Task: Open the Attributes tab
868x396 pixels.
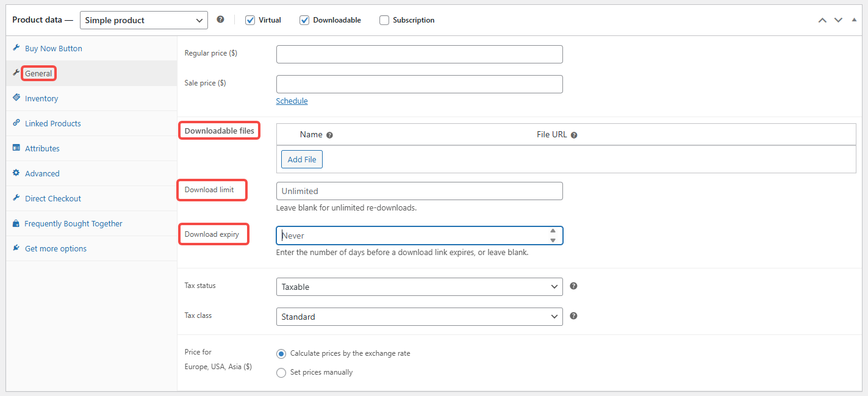Action: pyautogui.click(x=43, y=148)
